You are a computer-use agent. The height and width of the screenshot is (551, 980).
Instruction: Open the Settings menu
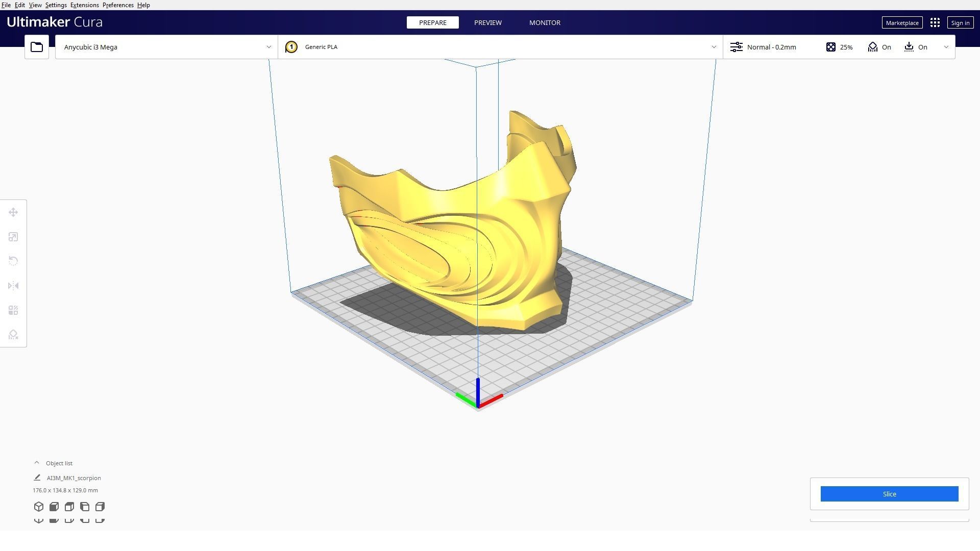coord(56,5)
